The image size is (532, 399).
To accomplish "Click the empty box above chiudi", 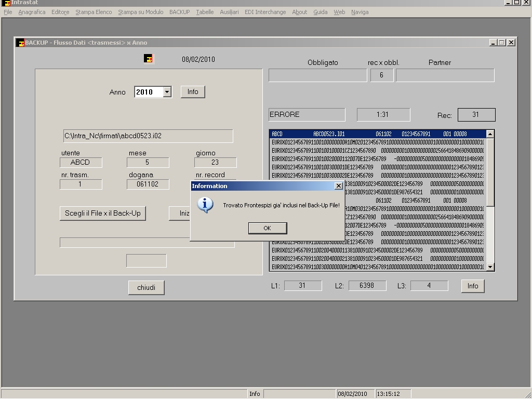I will 147,261.
